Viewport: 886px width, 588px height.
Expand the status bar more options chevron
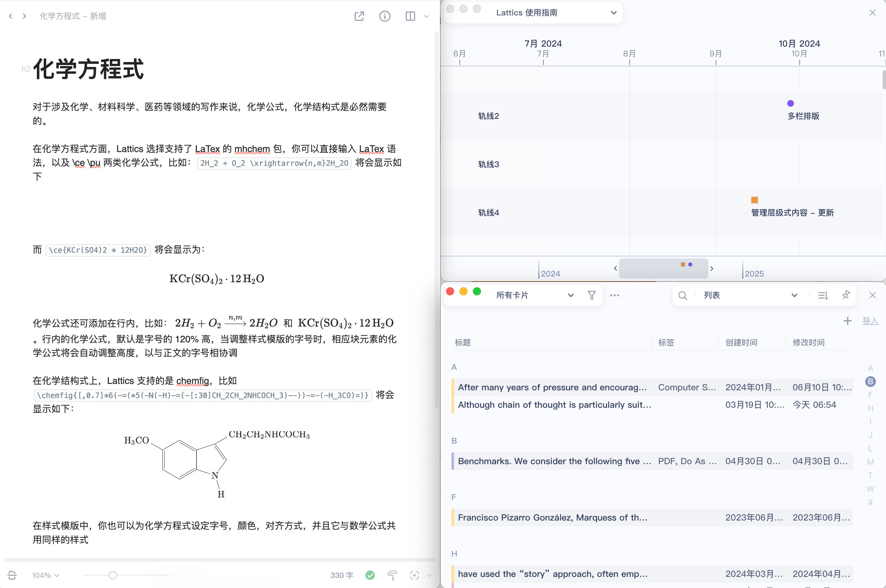tap(429, 575)
